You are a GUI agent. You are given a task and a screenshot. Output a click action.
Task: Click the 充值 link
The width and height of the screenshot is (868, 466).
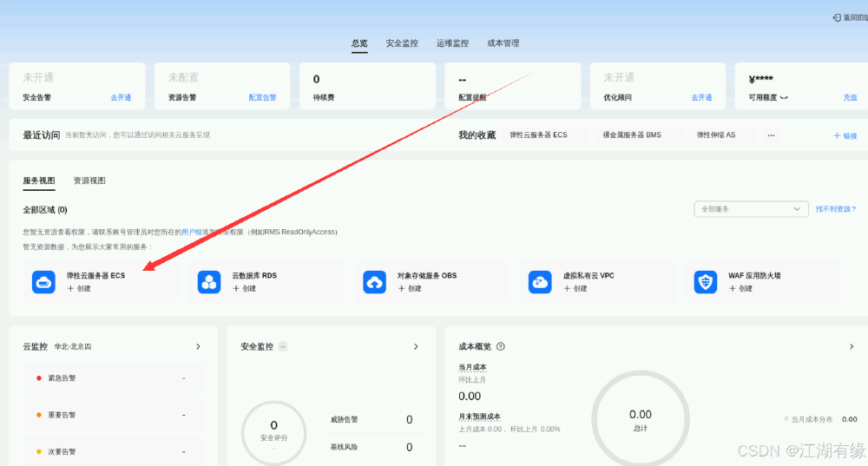click(x=851, y=97)
